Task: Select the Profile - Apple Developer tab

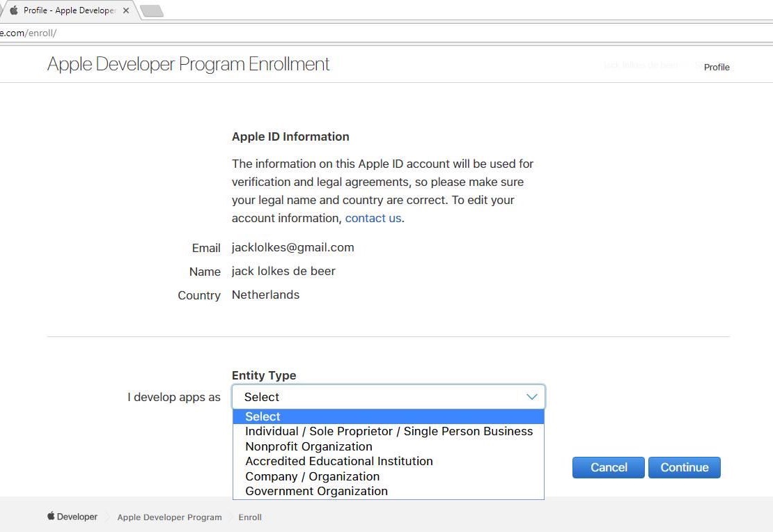Action: coord(69,10)
